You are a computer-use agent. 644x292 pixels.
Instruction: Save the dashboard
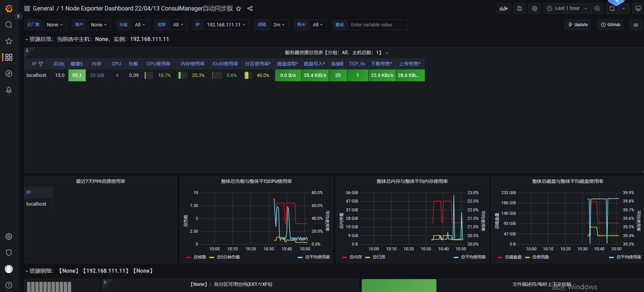coord(520,8)
